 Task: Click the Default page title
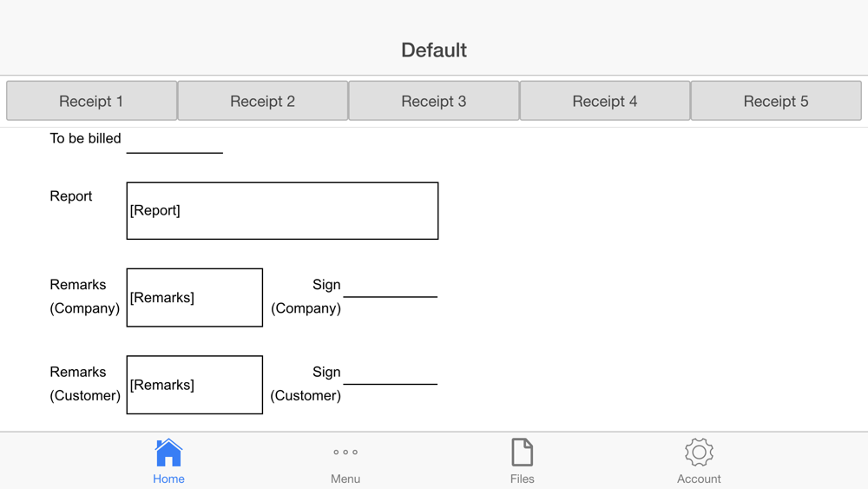pos(434,50)
